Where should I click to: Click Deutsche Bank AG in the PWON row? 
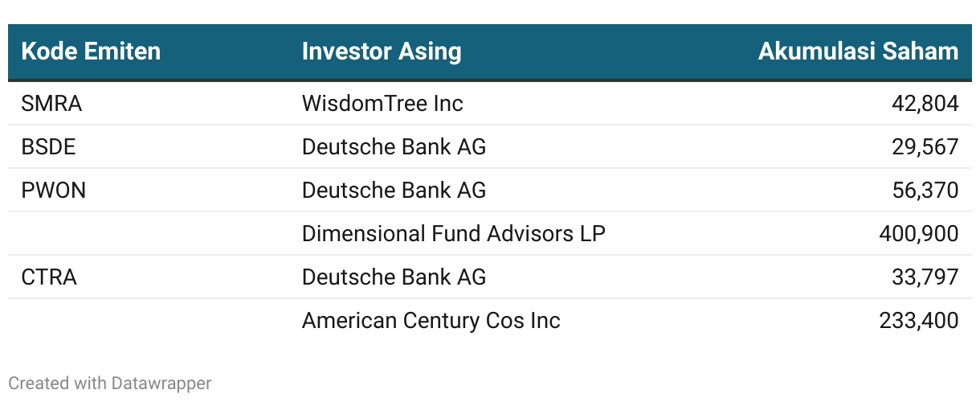(x=394, y=191)
